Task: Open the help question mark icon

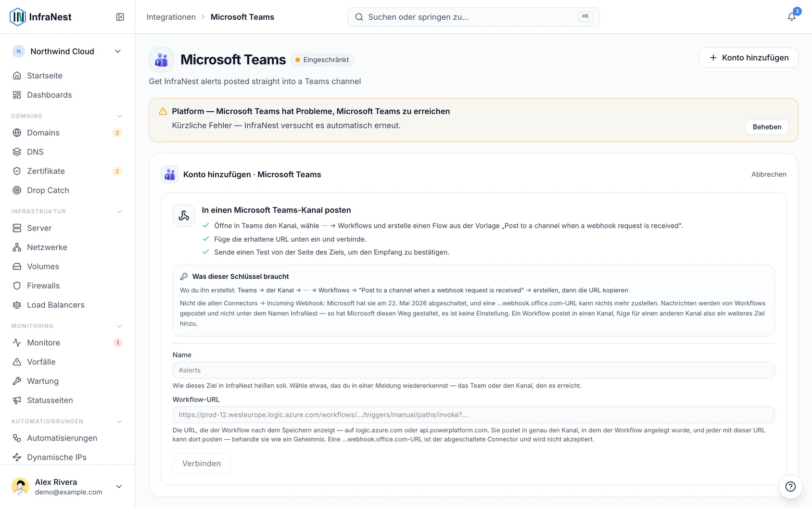Action: pyautogui.click(x=790, y=486)
